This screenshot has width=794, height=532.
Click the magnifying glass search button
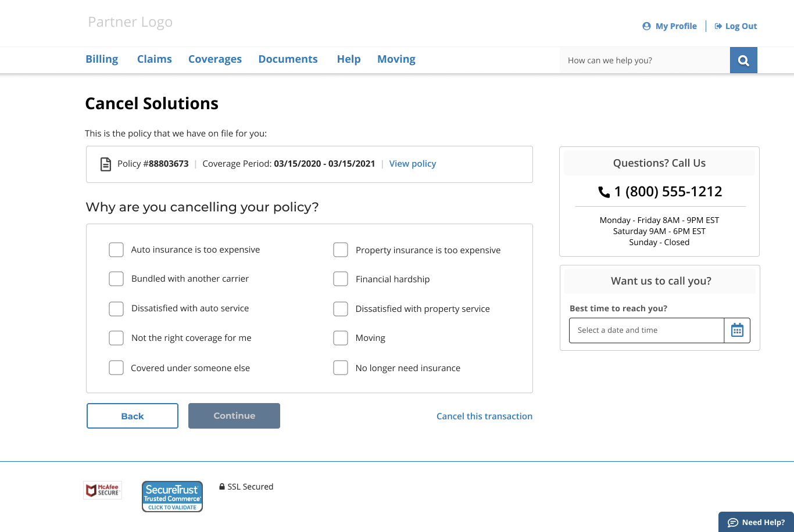point(743,60)
